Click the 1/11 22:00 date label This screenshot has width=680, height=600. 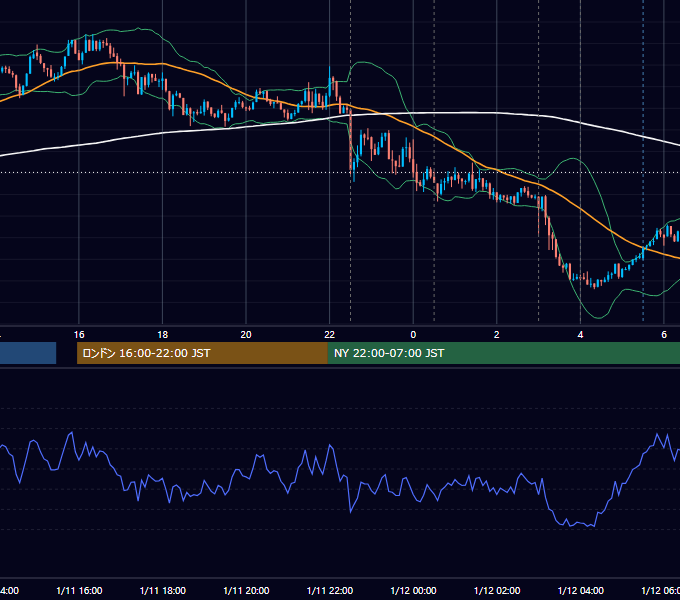330,590
